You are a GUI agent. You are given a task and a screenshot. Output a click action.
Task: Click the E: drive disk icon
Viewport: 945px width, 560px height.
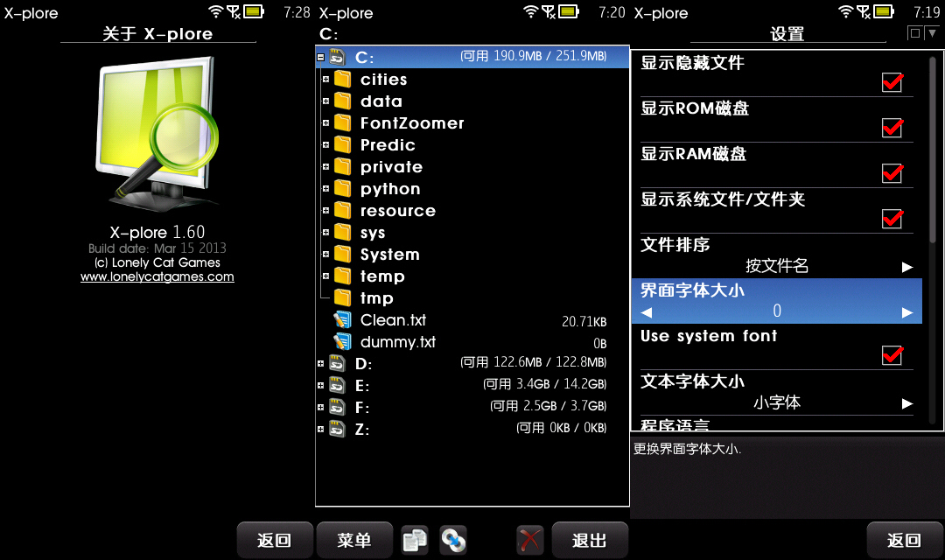[337, 385]
